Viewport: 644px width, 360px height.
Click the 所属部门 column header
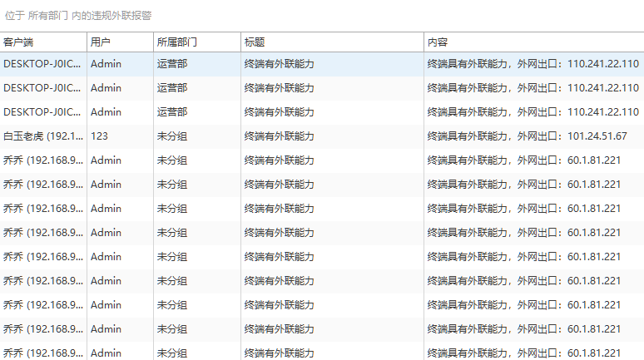click(x=196, y=42)
